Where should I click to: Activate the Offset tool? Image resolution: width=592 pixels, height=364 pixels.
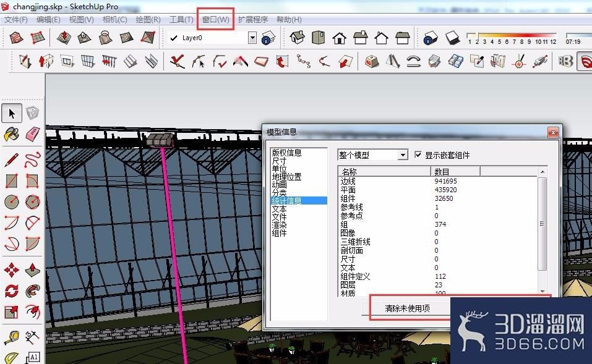32,312
